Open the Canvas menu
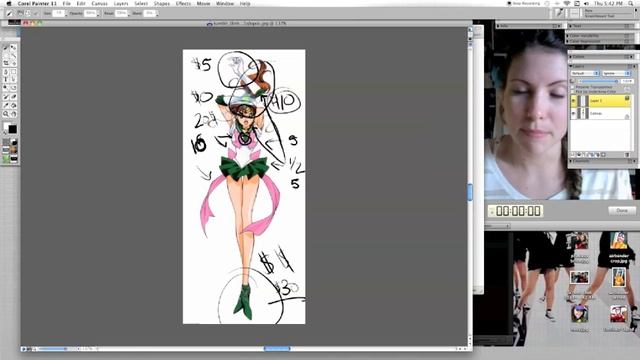640x360 pixels. (x=99, y=3)
